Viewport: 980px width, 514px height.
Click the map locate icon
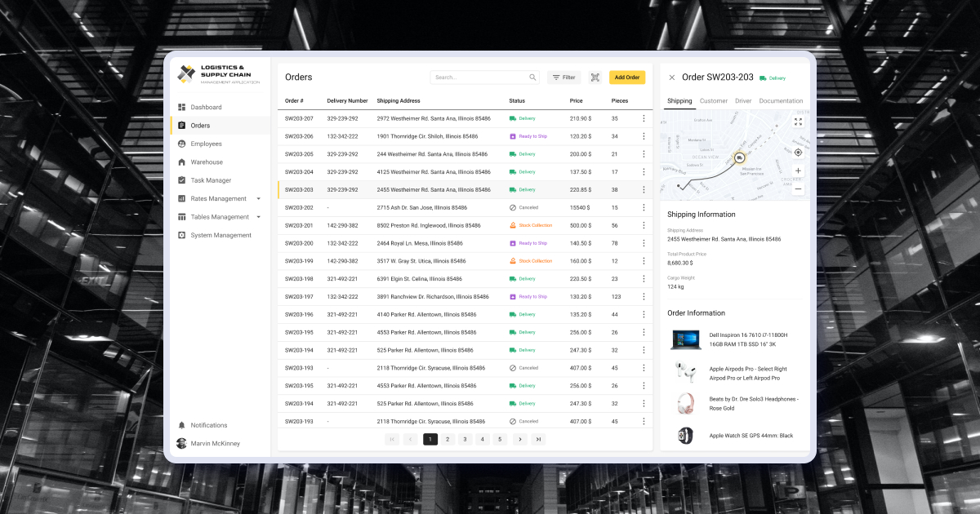(798, 152)
